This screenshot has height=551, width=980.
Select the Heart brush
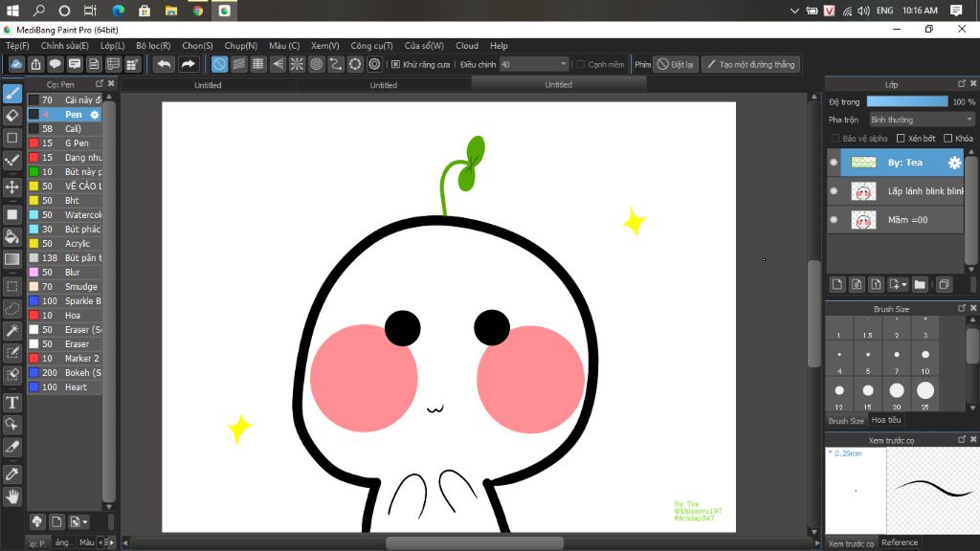coord(64,387)
